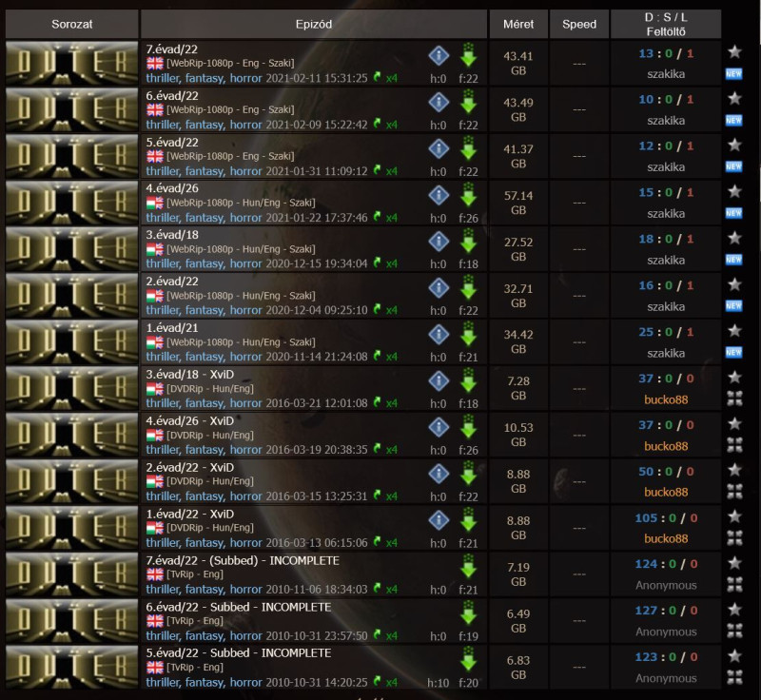Viewport: 761px width, 700px height.
Task: Bookmark 6.évad/22 WebRip row with star icon
Action: 734,99
